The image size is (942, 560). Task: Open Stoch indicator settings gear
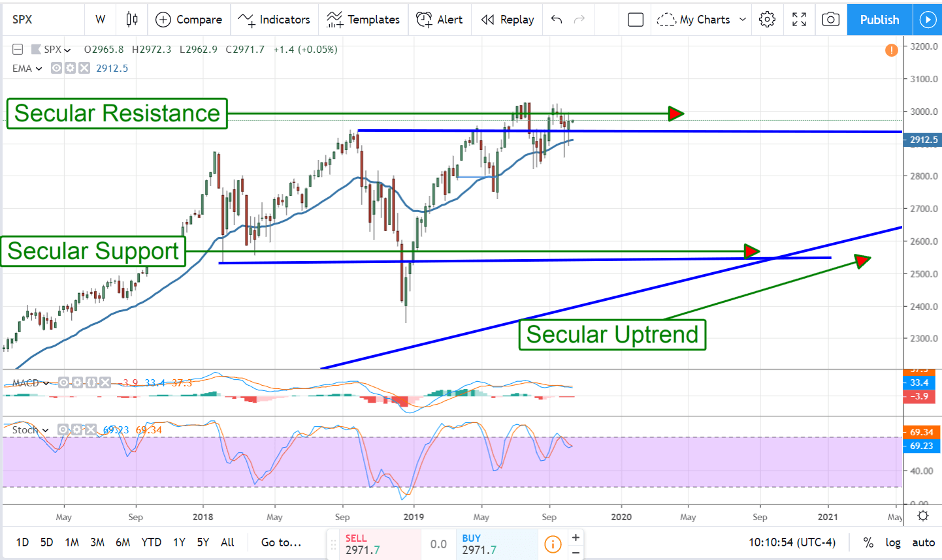coord(76,429)
